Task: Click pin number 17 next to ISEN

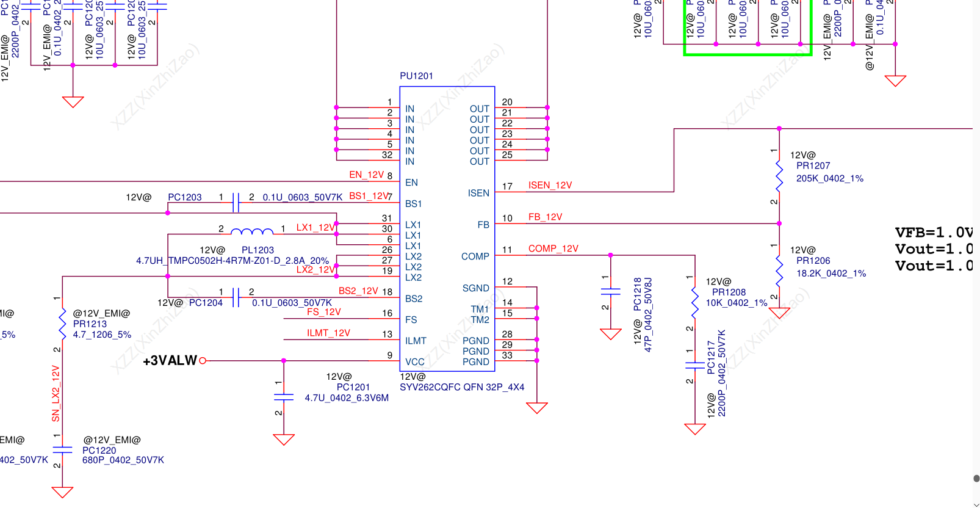Action: coord(507,186)
